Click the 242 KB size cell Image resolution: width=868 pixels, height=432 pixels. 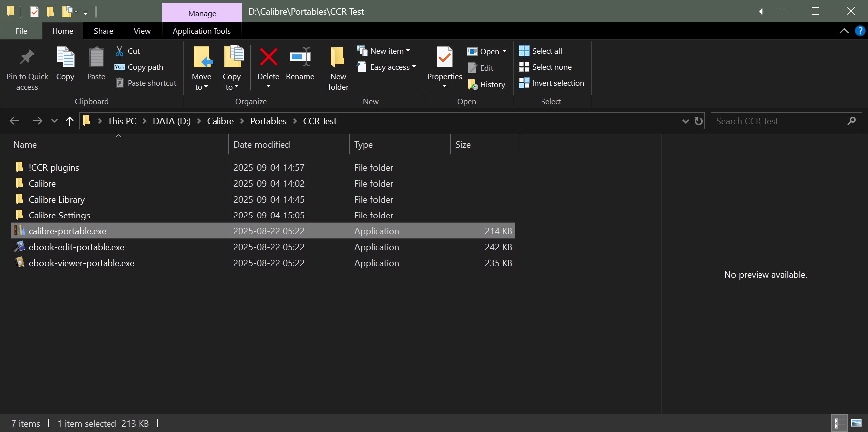(498, 247)
